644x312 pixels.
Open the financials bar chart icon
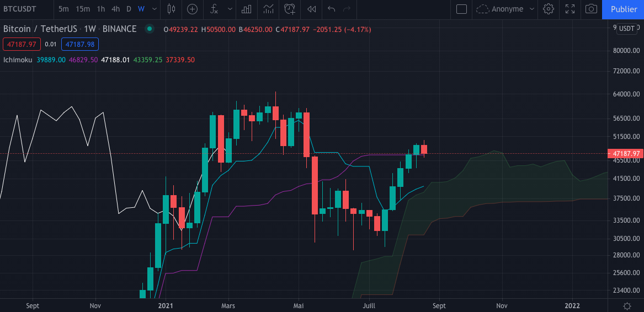click(x=247, y=9)
